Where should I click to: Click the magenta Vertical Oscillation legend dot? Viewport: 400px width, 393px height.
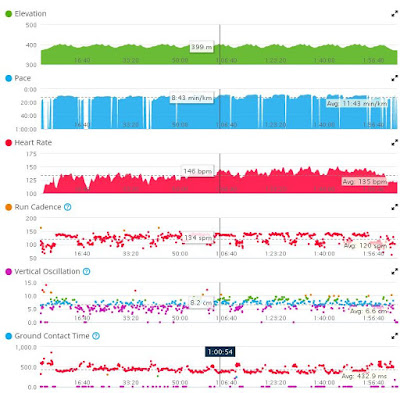click(x=9, y=272)
